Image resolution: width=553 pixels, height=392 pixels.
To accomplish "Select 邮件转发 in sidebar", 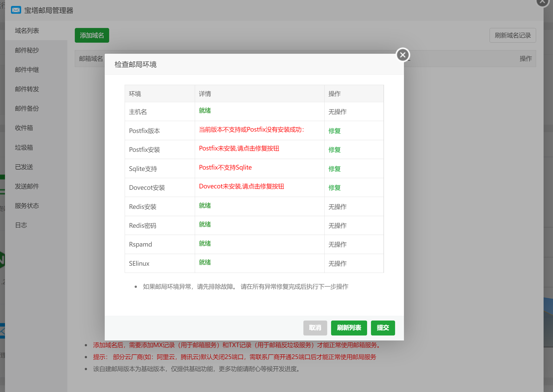I will (27, 89).
